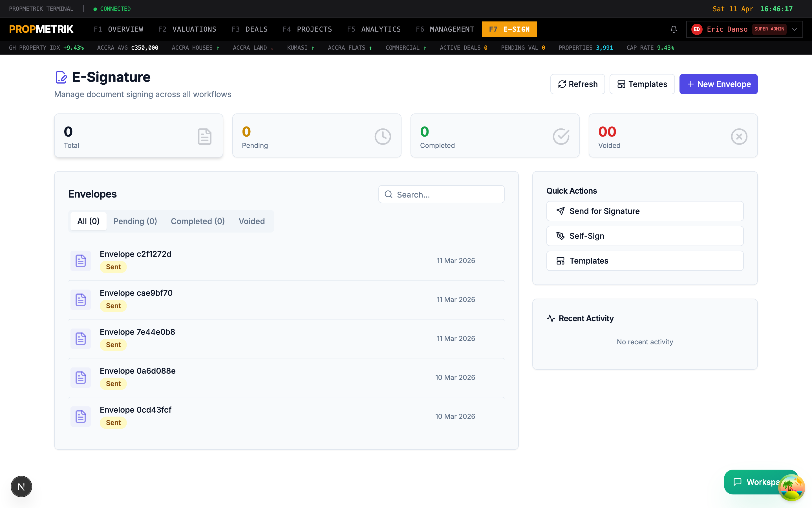Switch to the All (0) tab
Screen dimensions: 812x508
88,221
